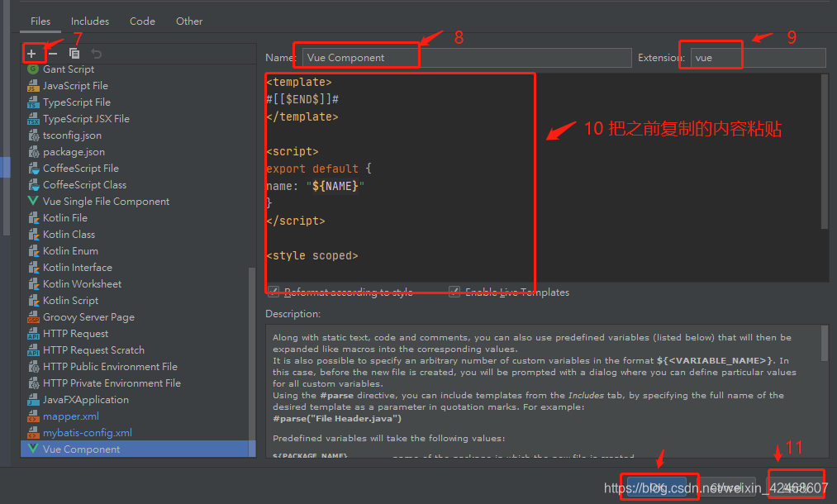
Task: Enable the Reformat according to style checkbox
Action: (273, 292)
